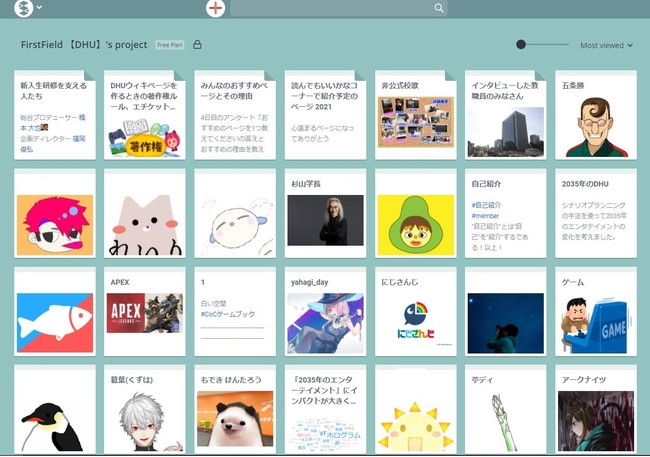Open the Scrapbox logo menu
The height and width of the screenshot is (457, 650).
(22, 8)
